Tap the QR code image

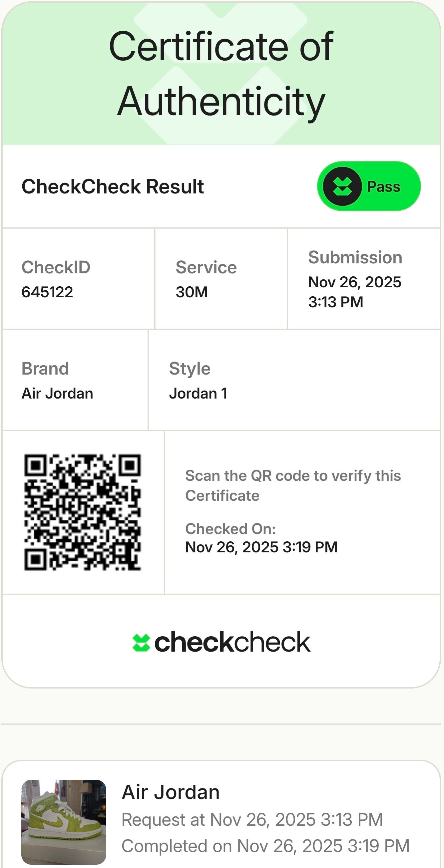coord(82,512)
